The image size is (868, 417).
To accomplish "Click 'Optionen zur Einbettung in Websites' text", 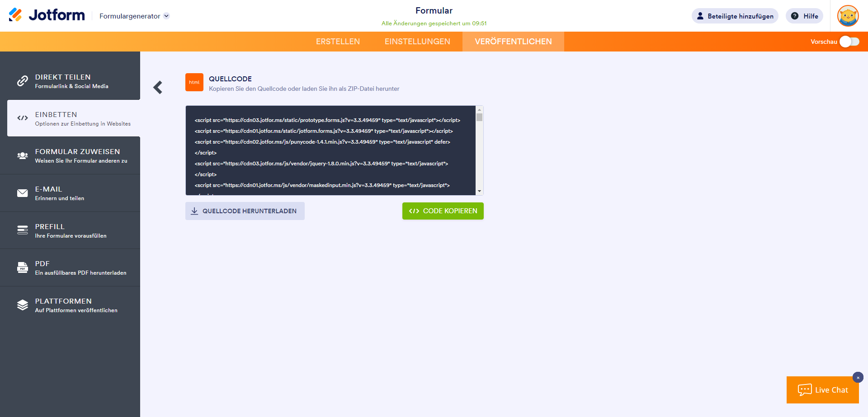I will pyautogui.click(x=83, y=124).
